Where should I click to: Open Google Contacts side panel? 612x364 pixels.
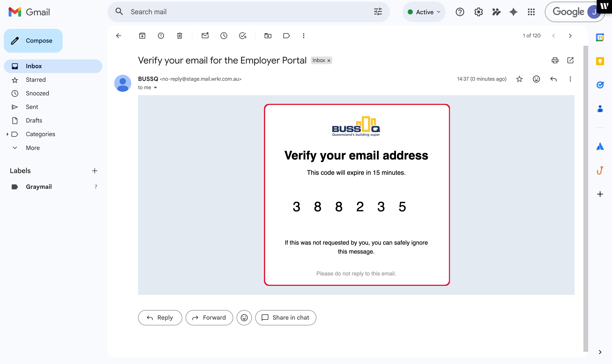click(600, 109)
